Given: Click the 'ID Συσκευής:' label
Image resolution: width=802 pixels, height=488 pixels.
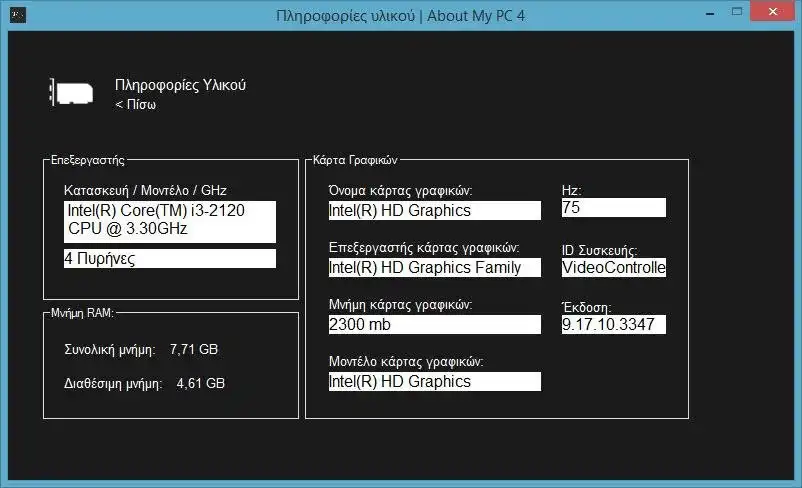Looking at the screenshot, I should (599, 250).
